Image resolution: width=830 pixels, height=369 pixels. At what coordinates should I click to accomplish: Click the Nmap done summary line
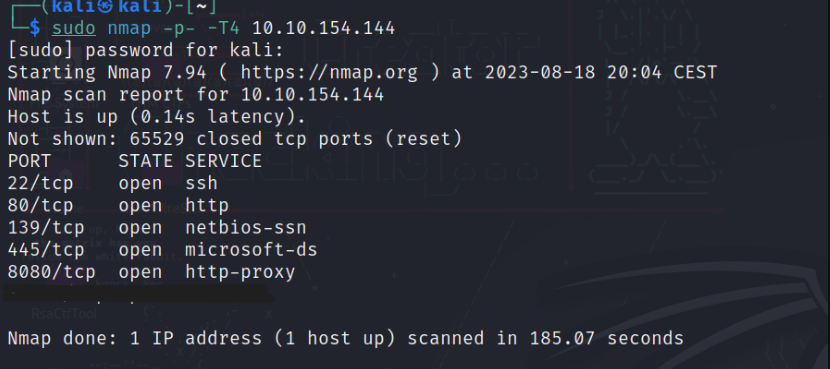[x=346, y=338]
